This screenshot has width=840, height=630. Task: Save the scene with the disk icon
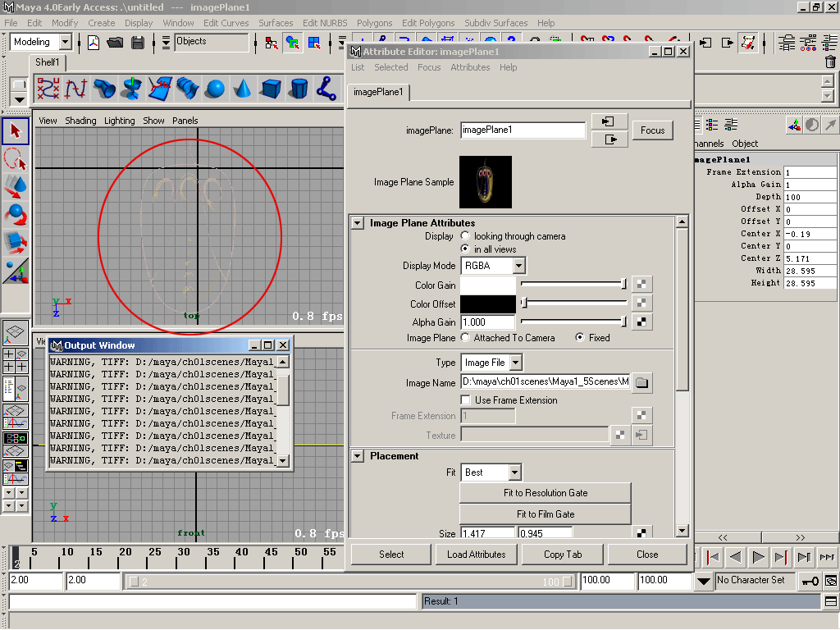[138, 43]
